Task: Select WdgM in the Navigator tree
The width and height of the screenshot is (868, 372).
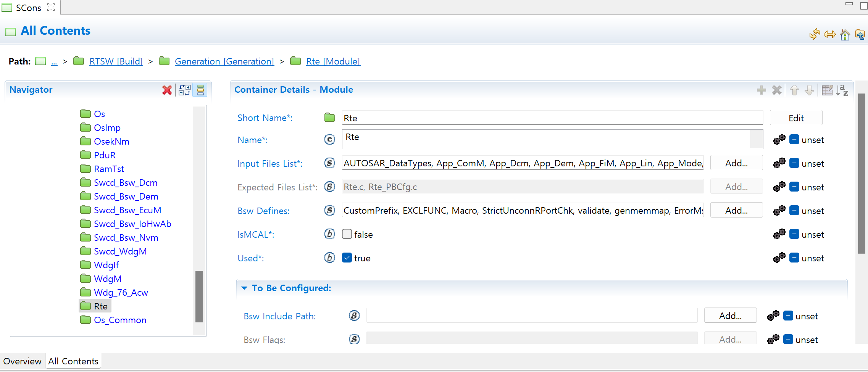Action: (x=108, y=279)
